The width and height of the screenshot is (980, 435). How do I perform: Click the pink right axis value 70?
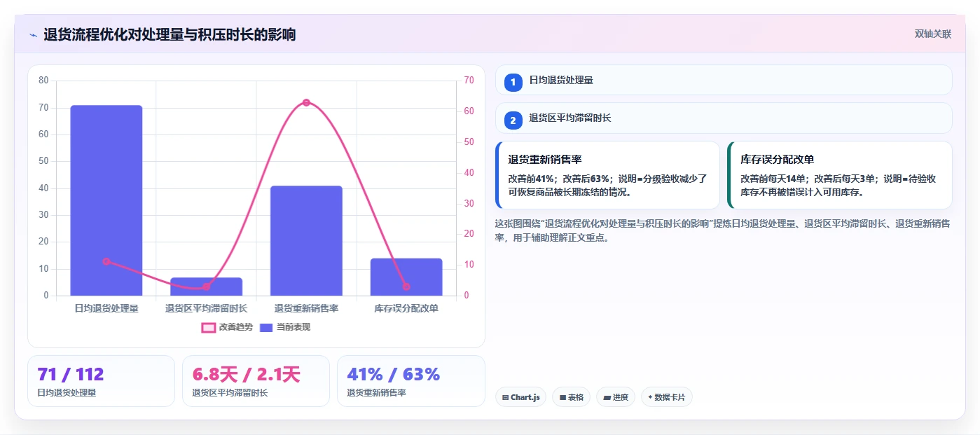click(469, 81)
